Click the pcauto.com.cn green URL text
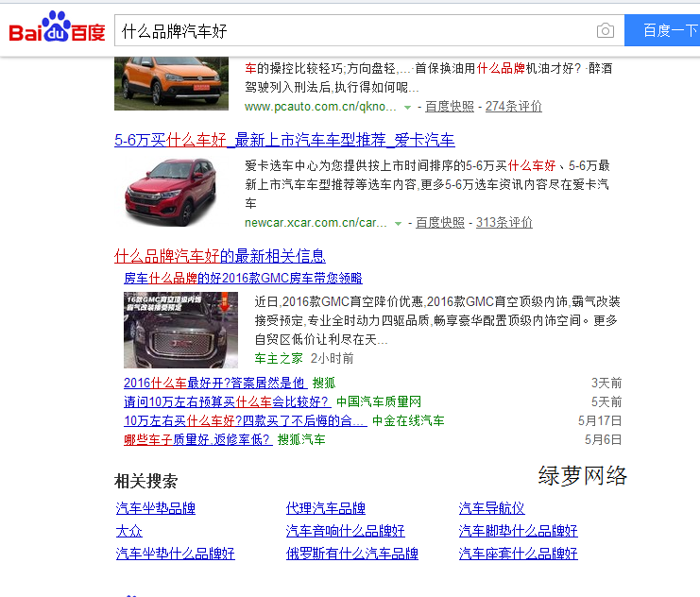The width and height of the screenshot is (700, 597). [320, 107]
